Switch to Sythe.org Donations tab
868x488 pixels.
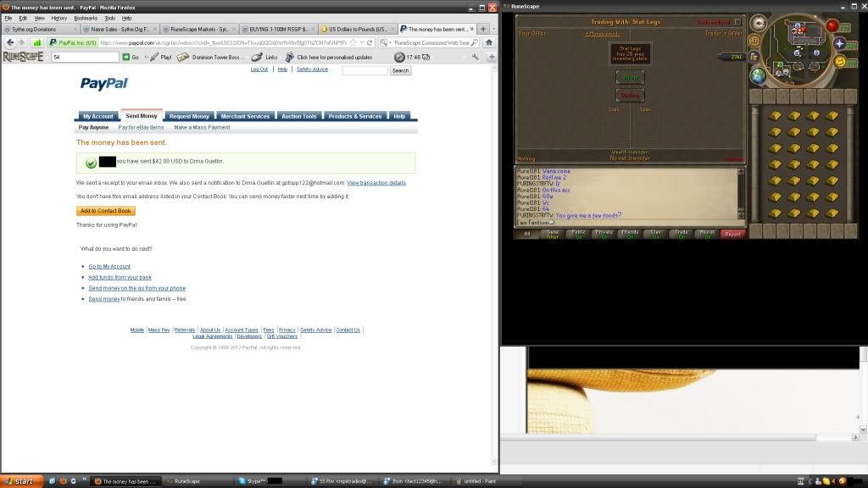[x=40, y=29]
